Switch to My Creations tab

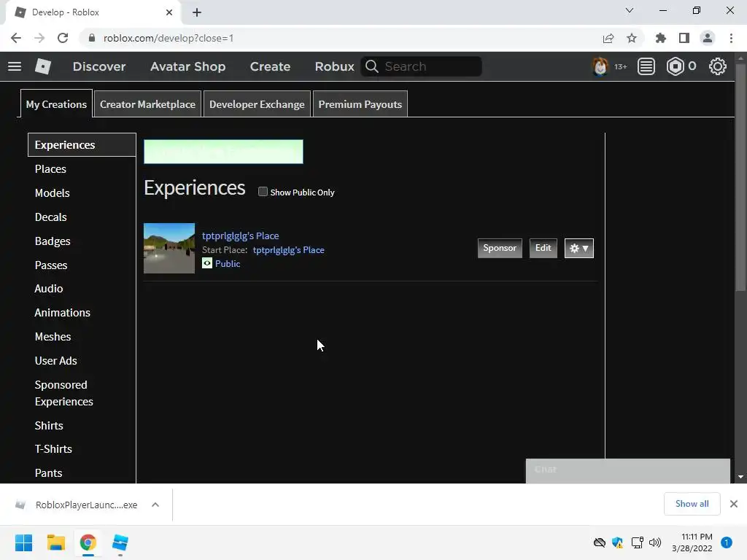pos(56,104)
